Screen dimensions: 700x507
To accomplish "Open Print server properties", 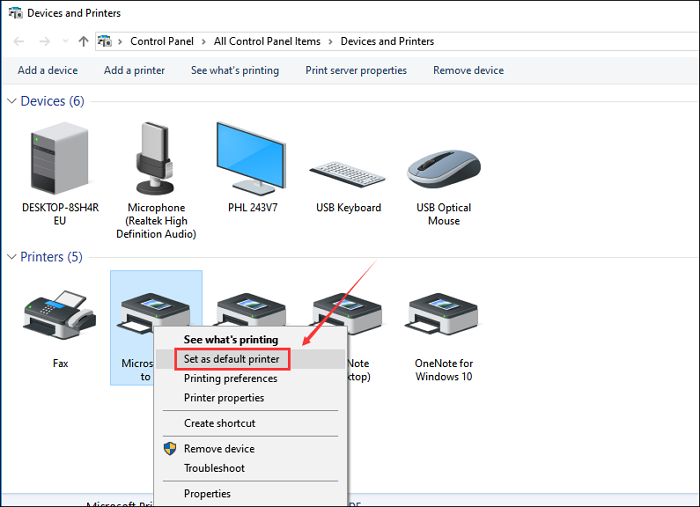I will (x=356, y=70).
